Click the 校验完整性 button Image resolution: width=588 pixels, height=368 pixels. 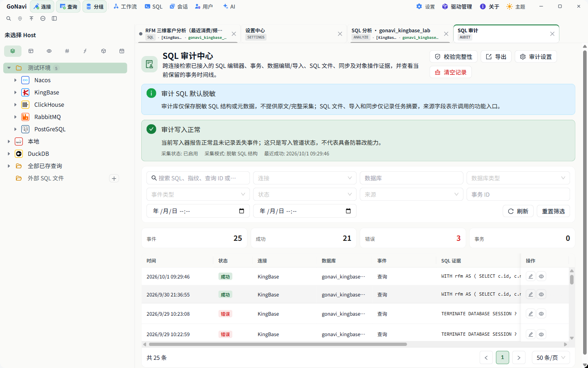[454, 57]
